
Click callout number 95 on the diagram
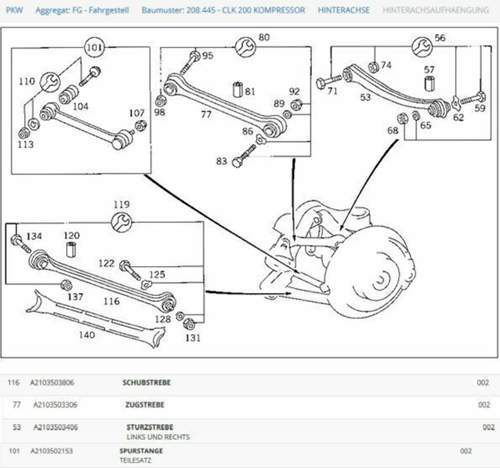[208, 55]
